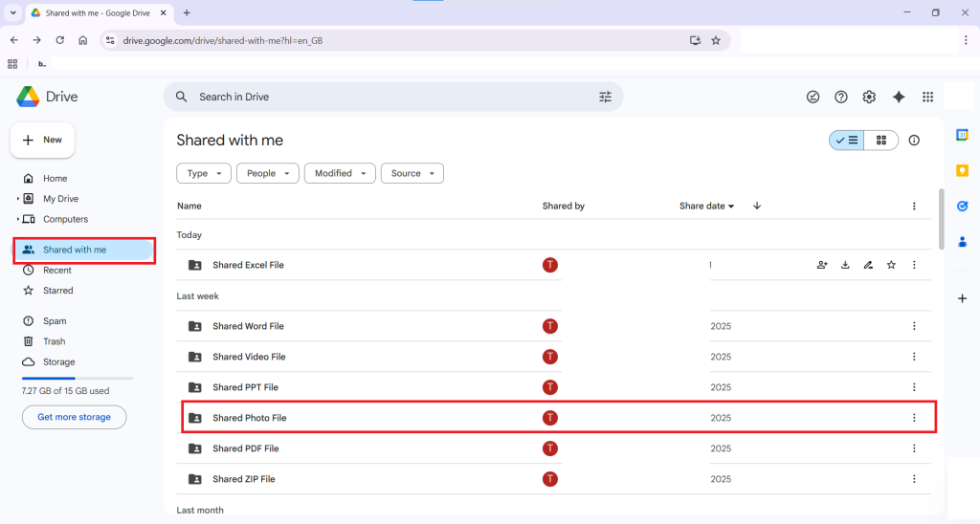
Task: Star the Shared Excel File
Action: [891, 265]
